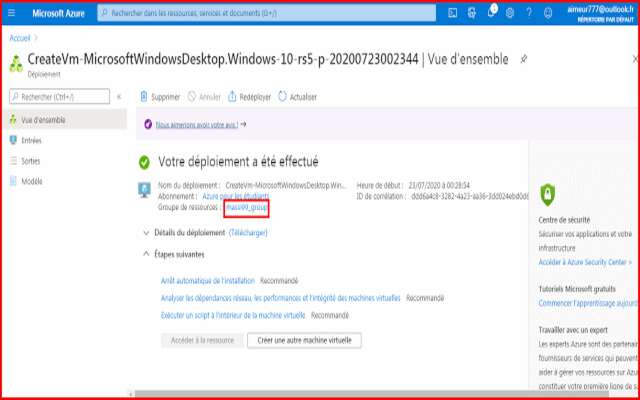
Task: Collapse the left menu with double chevron
Action: point(119,97)
